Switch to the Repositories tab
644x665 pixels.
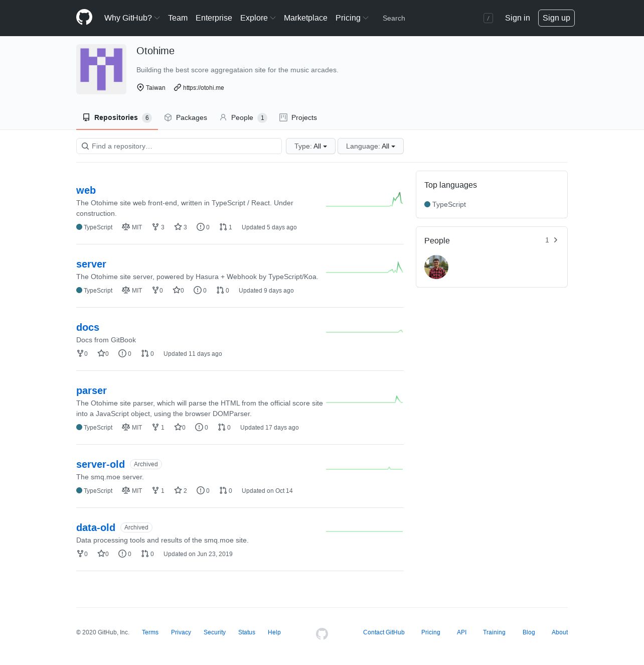(x=117, y=117)
